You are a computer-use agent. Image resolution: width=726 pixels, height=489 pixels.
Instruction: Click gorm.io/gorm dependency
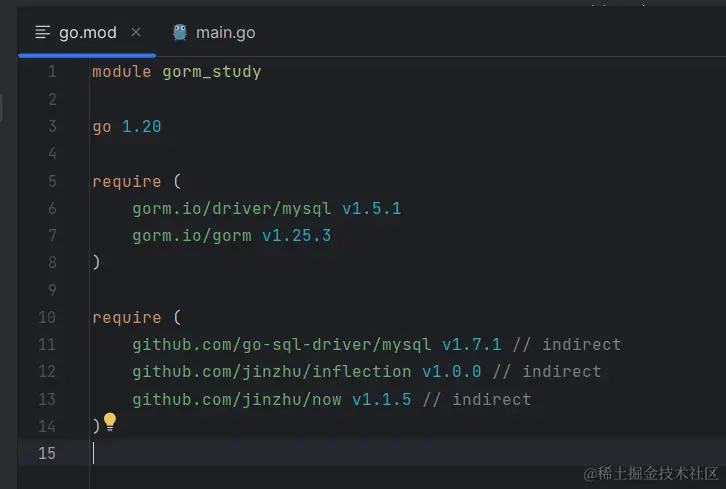click(x=192, y=236)
